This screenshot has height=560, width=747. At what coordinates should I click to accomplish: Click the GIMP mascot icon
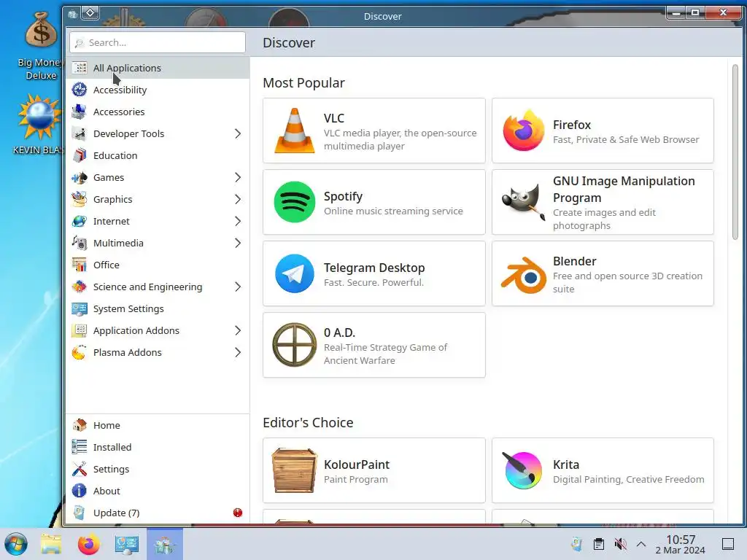[524, 202]
